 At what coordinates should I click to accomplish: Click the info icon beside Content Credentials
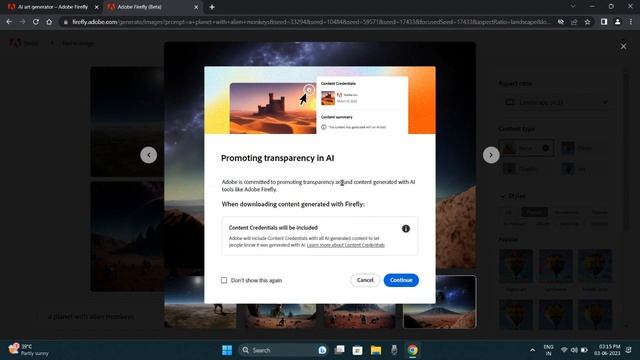406,229
